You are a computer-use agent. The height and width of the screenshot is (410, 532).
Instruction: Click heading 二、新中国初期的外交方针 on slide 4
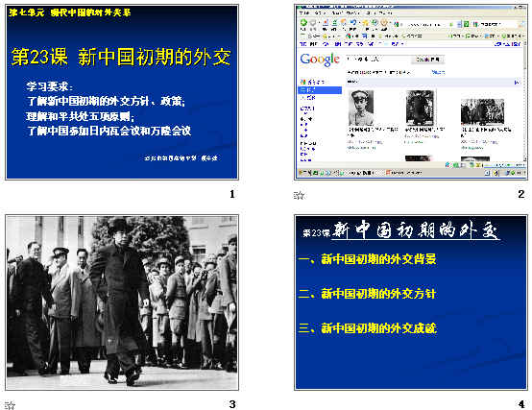pos(368,294)
